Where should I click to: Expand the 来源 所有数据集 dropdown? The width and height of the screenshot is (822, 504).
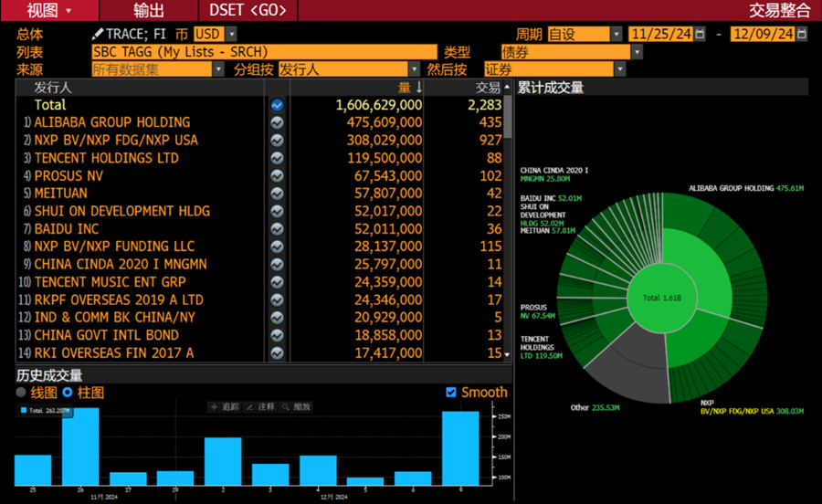click(218, 69)
